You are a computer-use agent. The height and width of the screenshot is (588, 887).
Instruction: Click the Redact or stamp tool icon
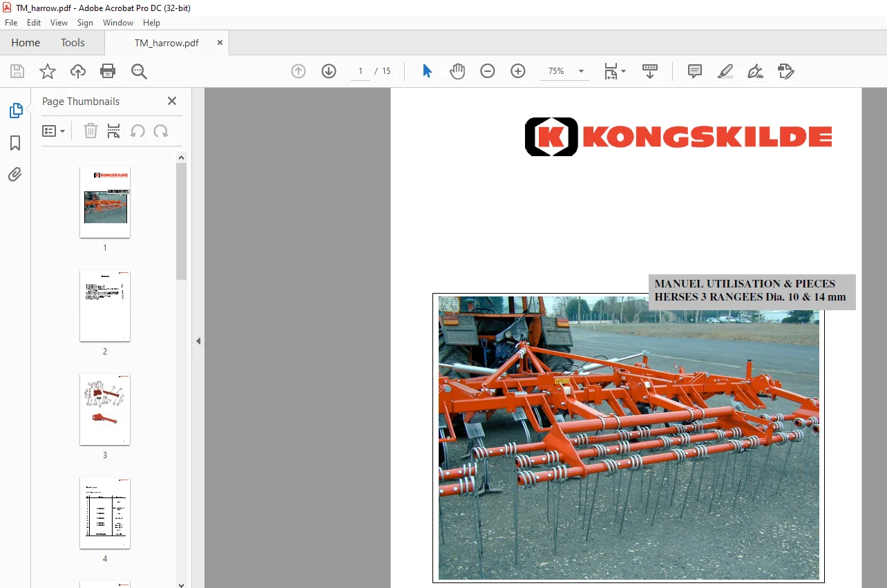click(x=786, y=71)
